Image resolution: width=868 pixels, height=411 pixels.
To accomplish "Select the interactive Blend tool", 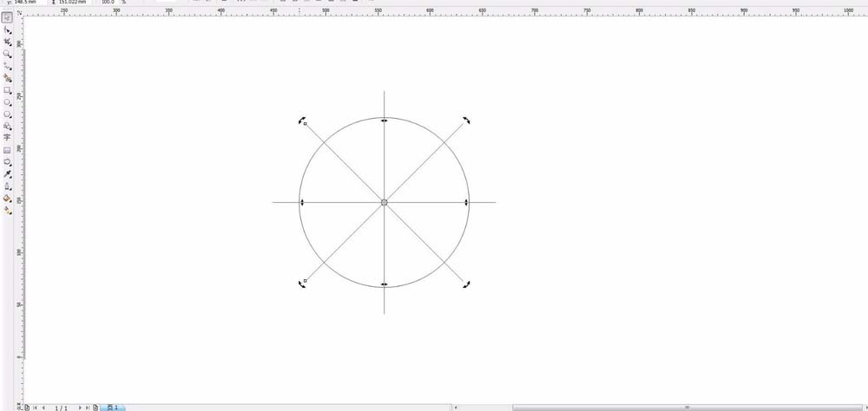I will (x=7, y=162).
